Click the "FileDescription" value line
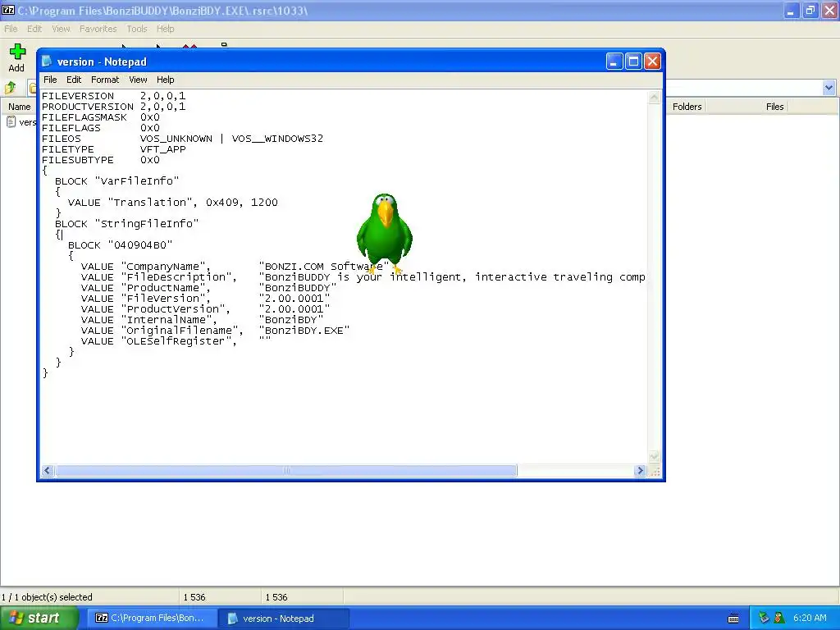 363,277
